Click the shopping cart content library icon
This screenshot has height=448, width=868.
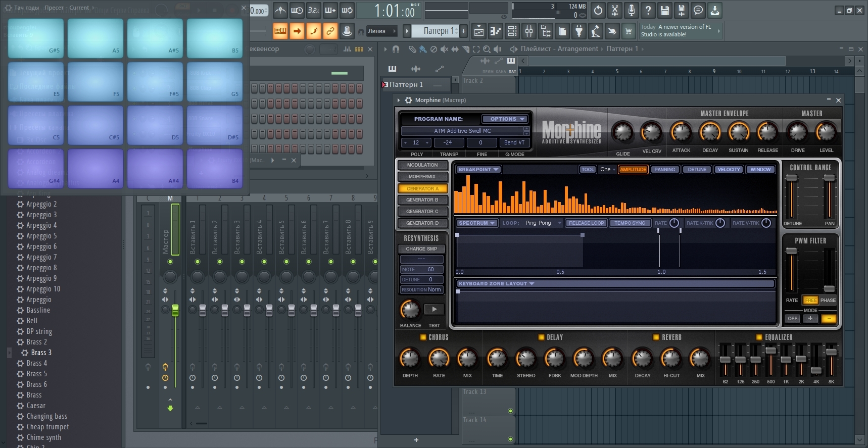pyautogui.click(x=629, y=31)
